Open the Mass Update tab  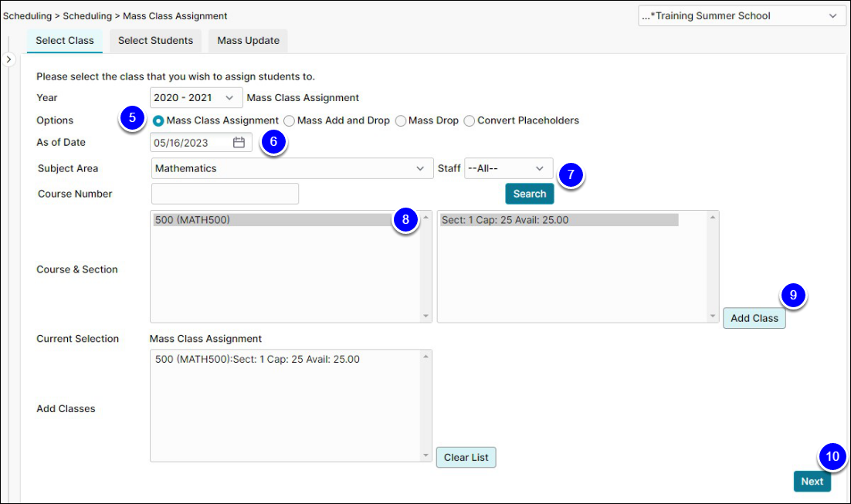[x=248, y=41]
